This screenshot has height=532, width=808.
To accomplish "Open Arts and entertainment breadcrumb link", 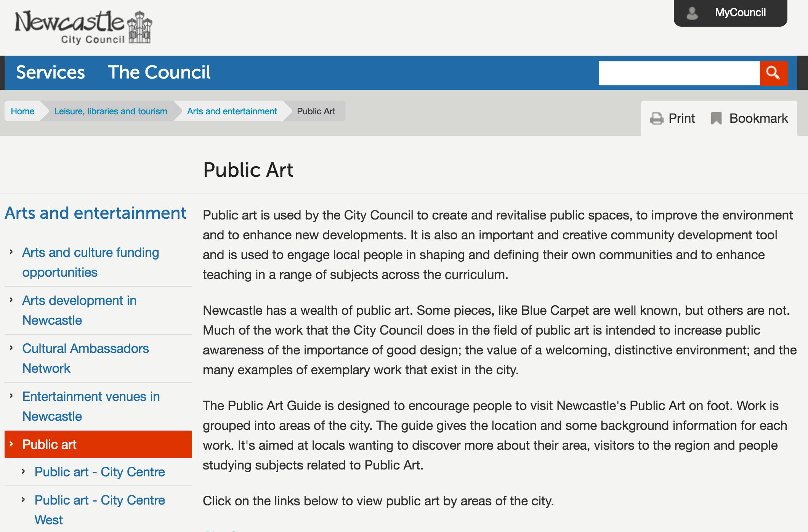I will coord(232,111).
